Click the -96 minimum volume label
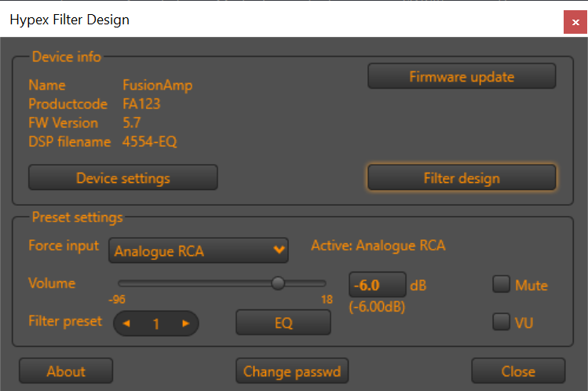588x391 pixels. 117,299
